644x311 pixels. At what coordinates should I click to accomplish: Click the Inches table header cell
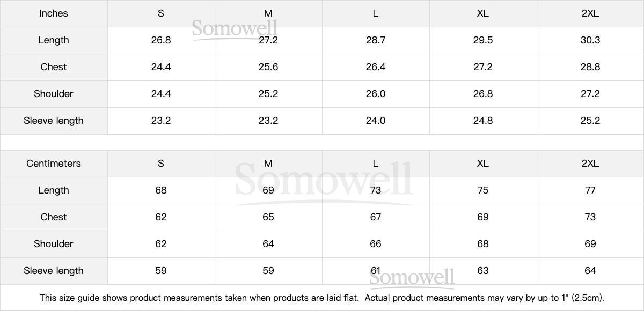point(54,13)
